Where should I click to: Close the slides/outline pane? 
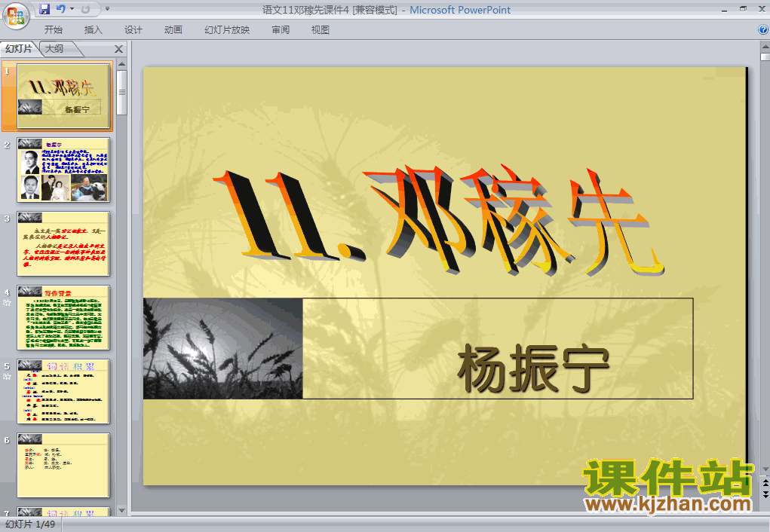[118, 49]
